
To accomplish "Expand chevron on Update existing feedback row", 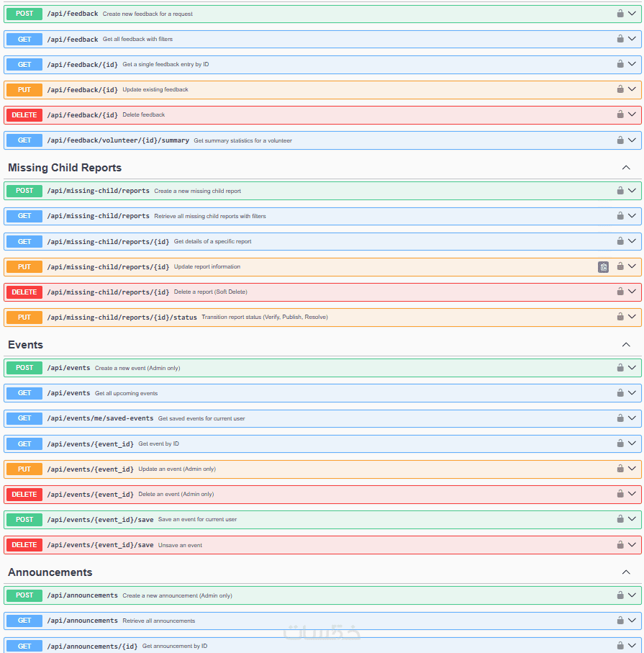I will pos(632,89).
